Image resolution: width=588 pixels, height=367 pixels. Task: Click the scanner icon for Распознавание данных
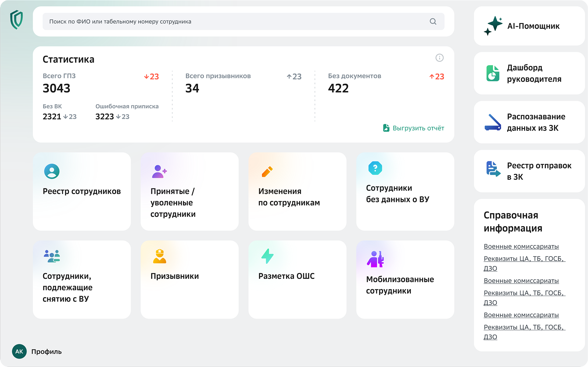493,122
